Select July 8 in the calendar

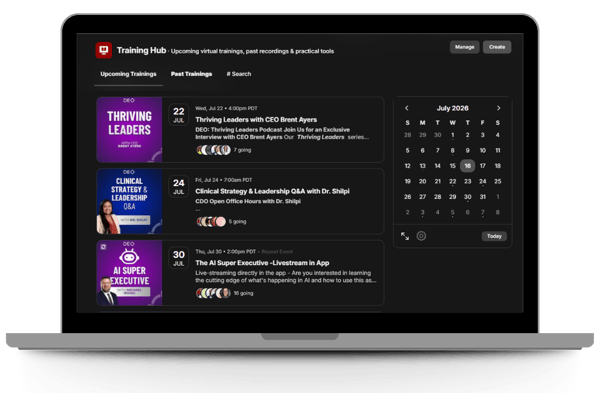tap(452, 150)
